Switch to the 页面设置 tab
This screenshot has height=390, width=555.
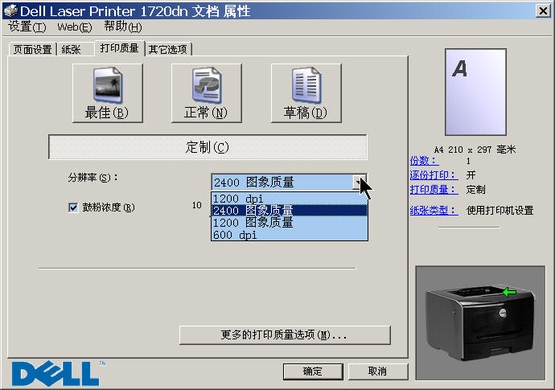(x=33, y=50)
